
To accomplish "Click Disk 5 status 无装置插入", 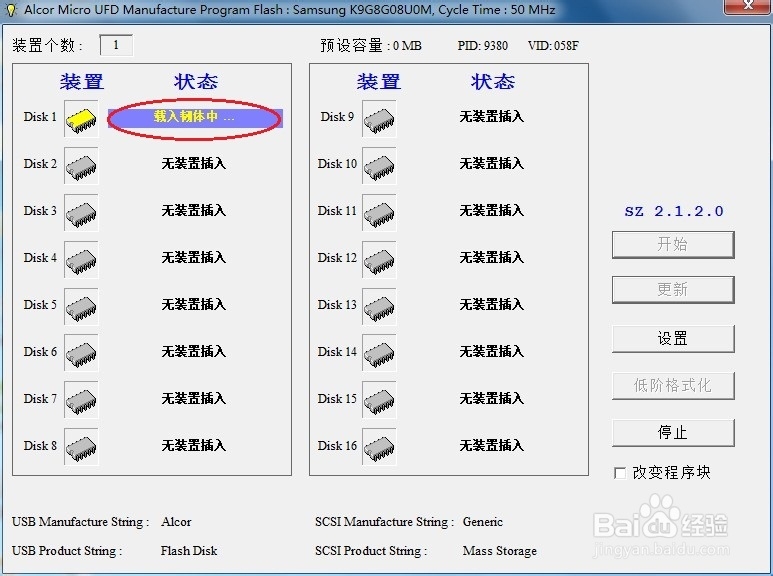I will tap(194, 304).
